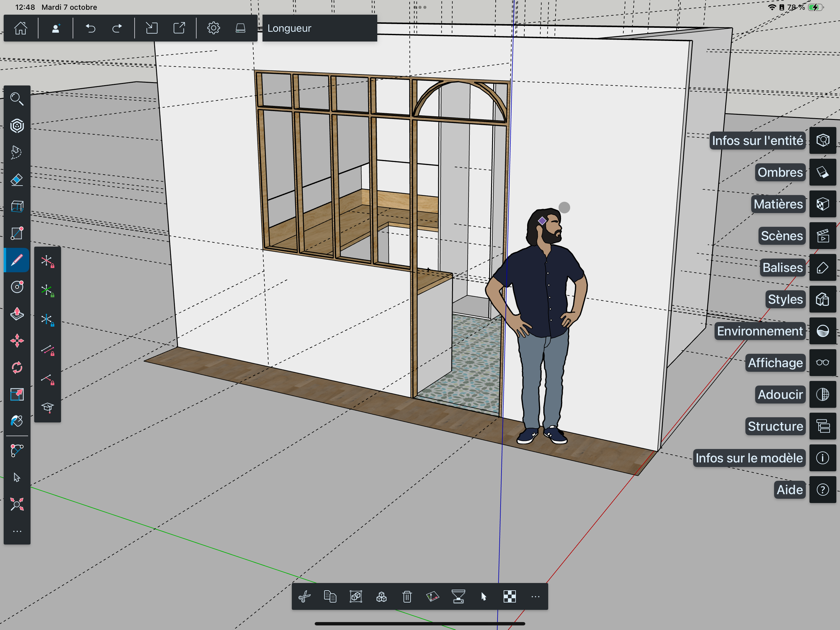Expand more tools with left toolbar dots

pos(17,531)
